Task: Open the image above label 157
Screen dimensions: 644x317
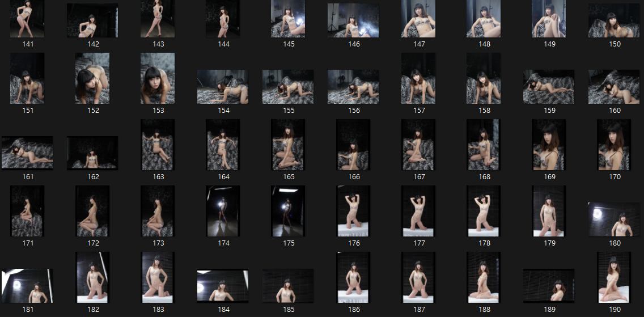Action: (418, 78)
